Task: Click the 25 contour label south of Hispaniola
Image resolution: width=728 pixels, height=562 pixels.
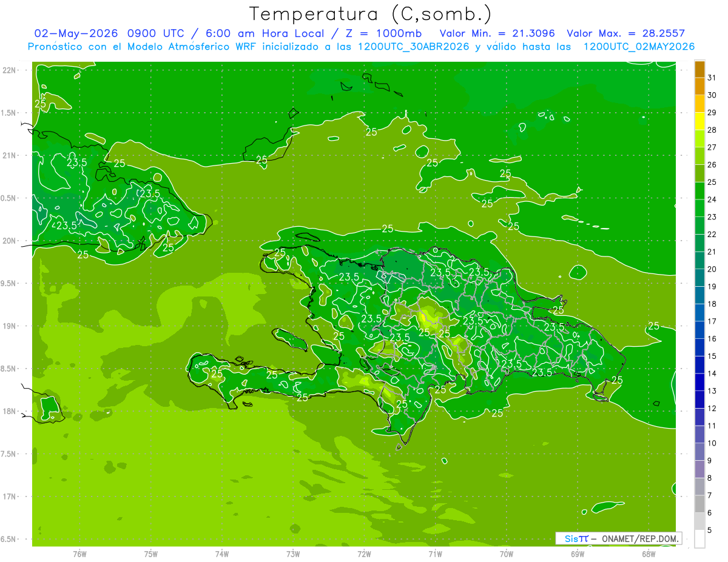Action: pos(497,413)
